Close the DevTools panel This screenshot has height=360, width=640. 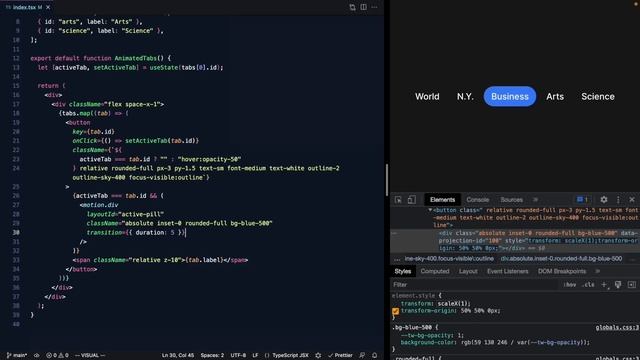click(x=632, y=200)
